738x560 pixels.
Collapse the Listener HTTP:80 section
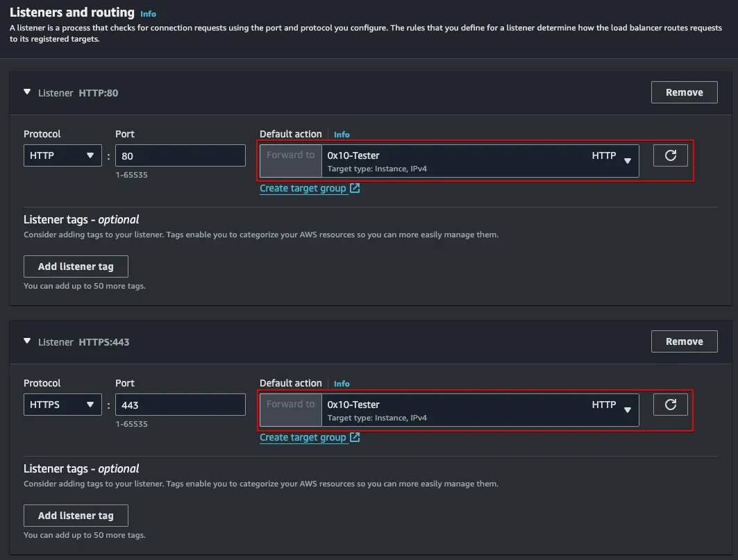(27, 92)
